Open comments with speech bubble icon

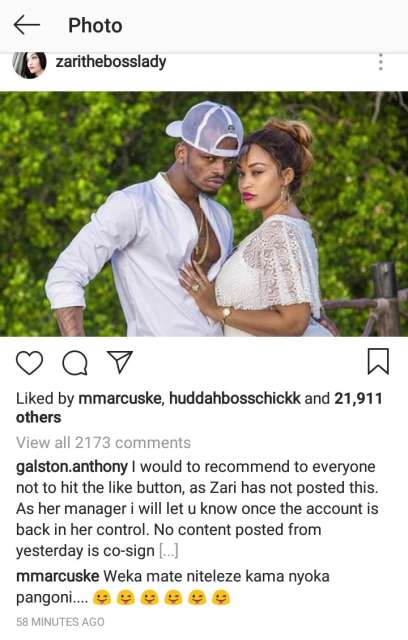tap(75, 362)
